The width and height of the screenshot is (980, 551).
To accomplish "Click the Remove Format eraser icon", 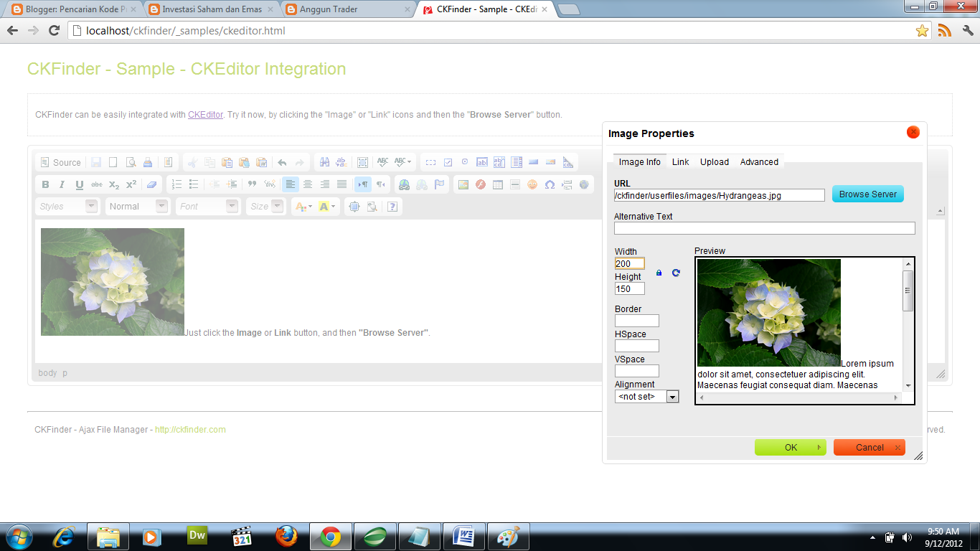I will point(151,184).
